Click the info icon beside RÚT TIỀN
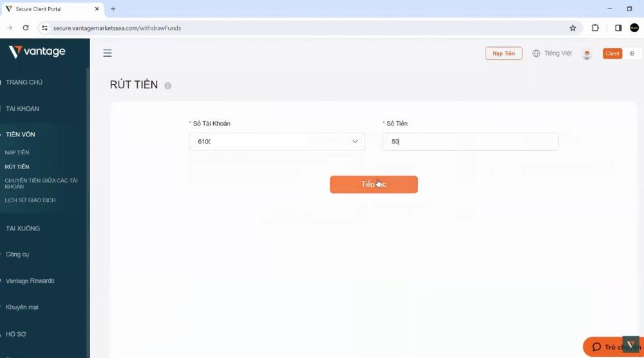The height and width of the screenshot is (358, 644). tap(168, 86)
